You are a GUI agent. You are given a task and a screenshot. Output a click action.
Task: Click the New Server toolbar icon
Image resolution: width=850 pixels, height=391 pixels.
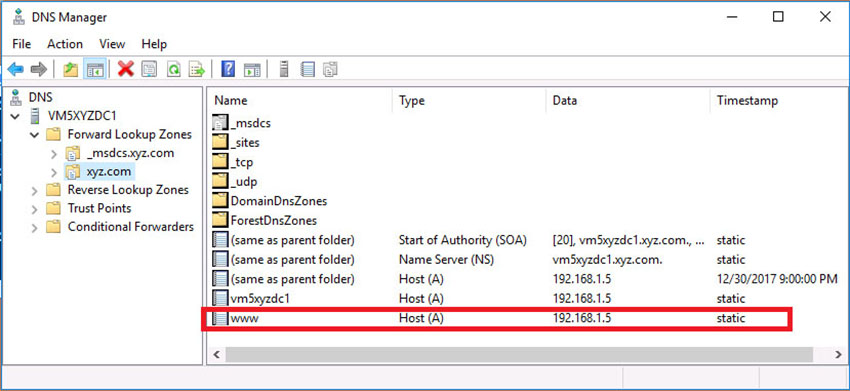coord(284,69)
